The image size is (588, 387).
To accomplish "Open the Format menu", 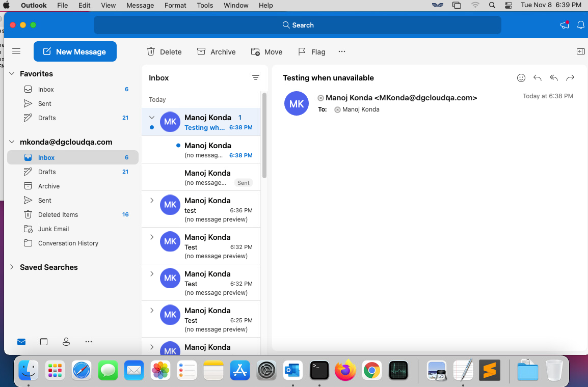I will 175,6.
